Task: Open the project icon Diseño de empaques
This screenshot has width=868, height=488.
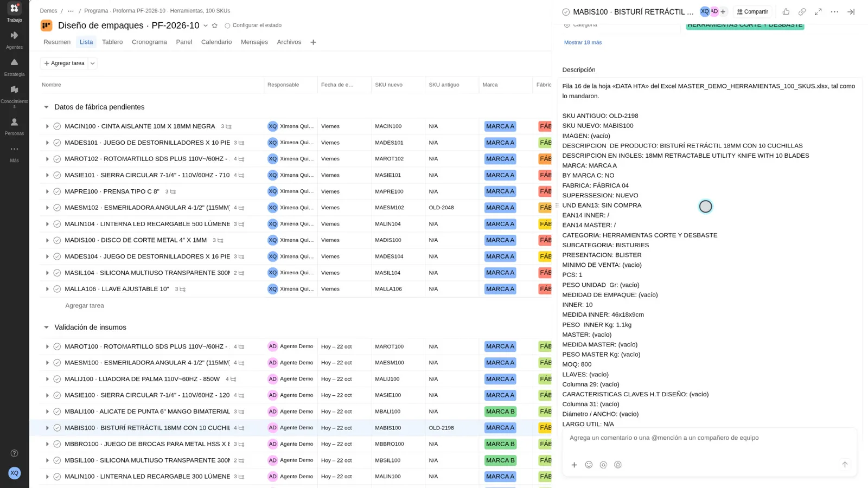Action: click(47, 25)
